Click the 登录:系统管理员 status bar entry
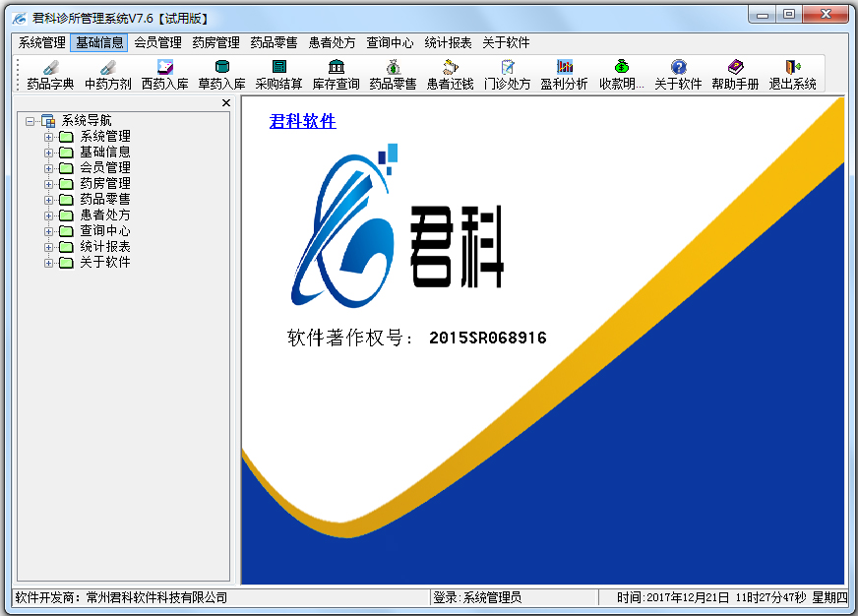 tap(477, 597)
